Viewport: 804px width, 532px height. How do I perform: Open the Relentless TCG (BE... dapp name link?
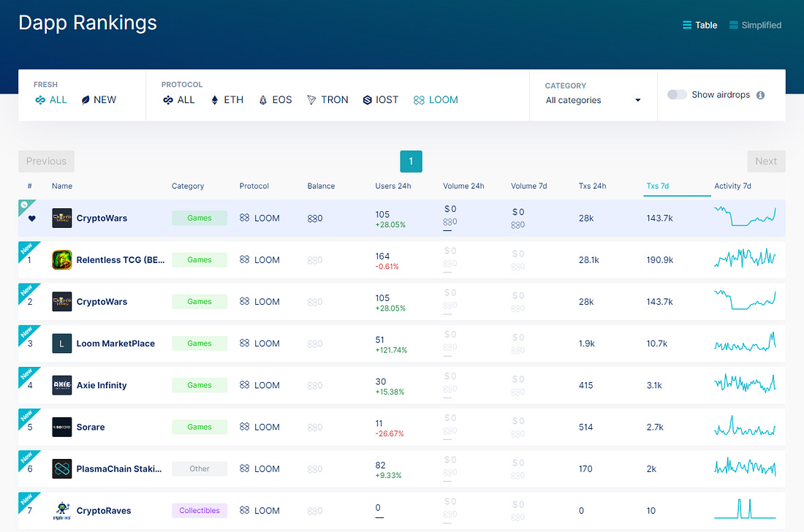coord(121,260)
